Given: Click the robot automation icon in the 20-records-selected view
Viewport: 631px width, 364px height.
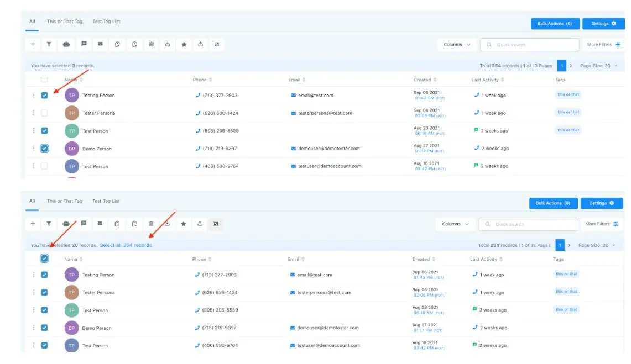Looking at the screenshot, I should point(66,224).
